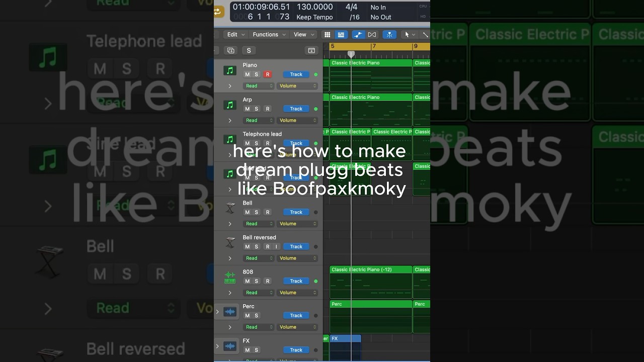
Task: Click the Telephone lead track icon
Action: pos(230,139)
